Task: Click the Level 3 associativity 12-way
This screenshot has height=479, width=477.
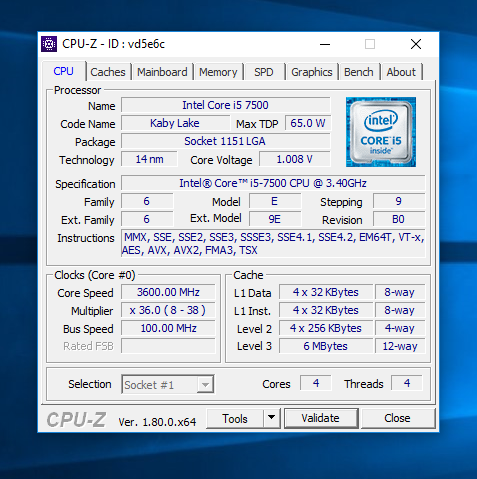Action: coord(400,346)
